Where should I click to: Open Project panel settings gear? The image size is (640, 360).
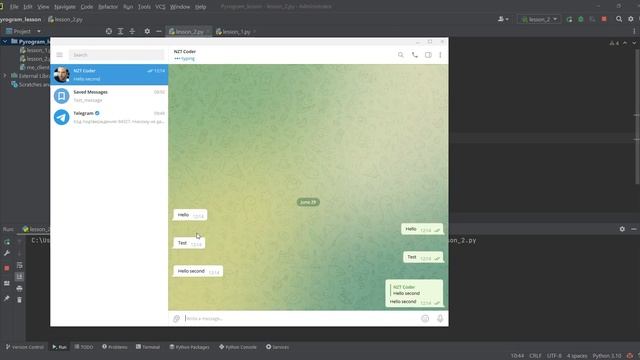[x=147, y=31]
